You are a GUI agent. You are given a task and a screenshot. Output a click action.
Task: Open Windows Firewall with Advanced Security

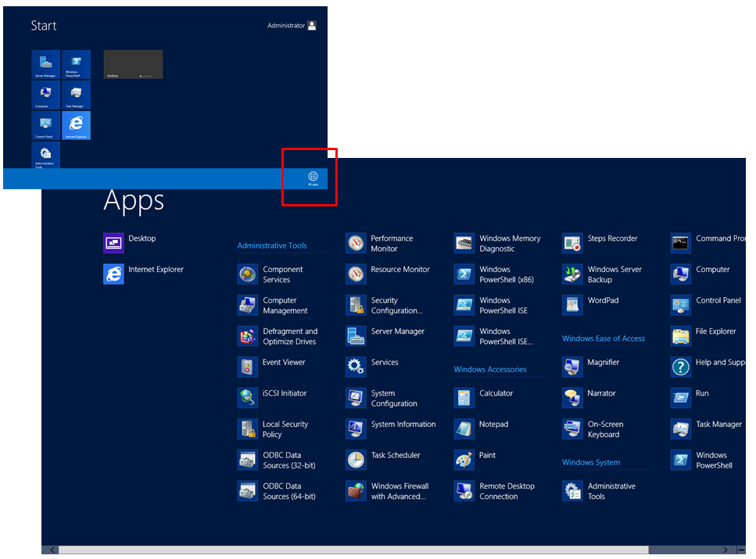(388, 491)
